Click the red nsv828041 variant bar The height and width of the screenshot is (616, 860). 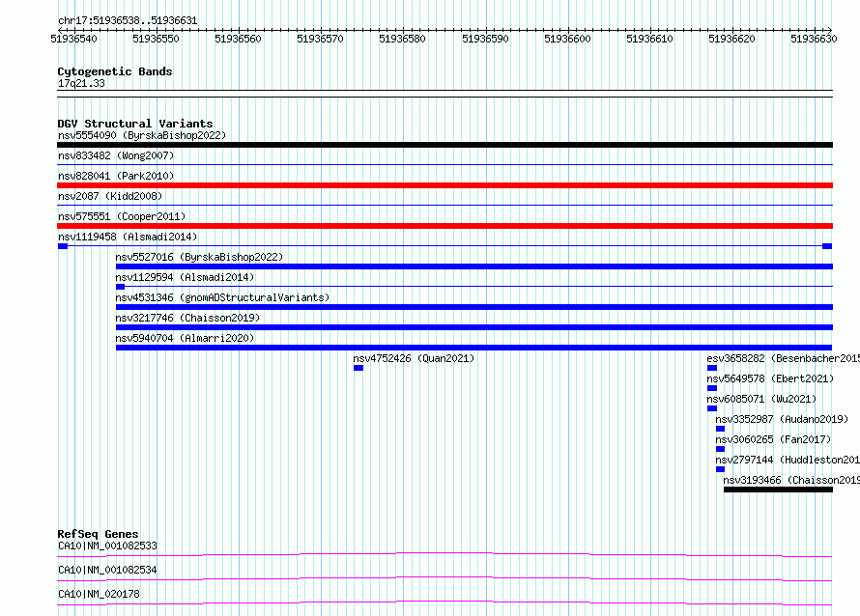point(444,185)
